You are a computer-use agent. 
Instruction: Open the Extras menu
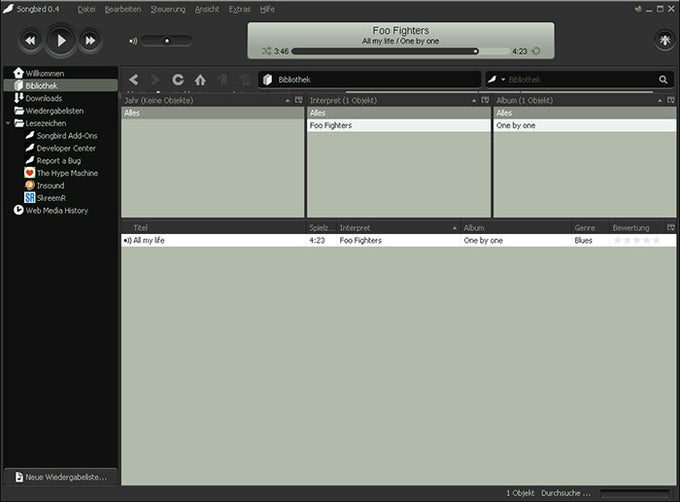(x=239, y=9)
